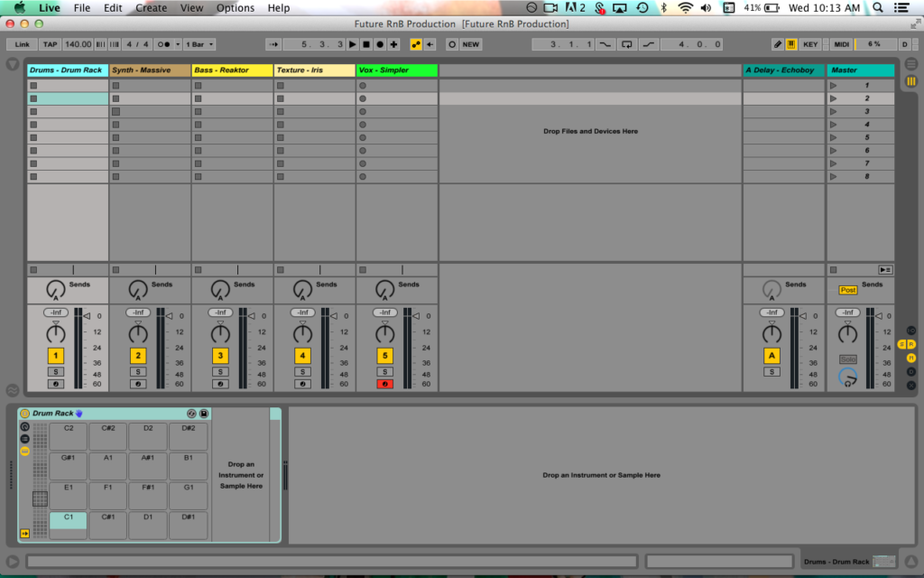Click the Arrangement Record button in transport

(x=380, y=44)
